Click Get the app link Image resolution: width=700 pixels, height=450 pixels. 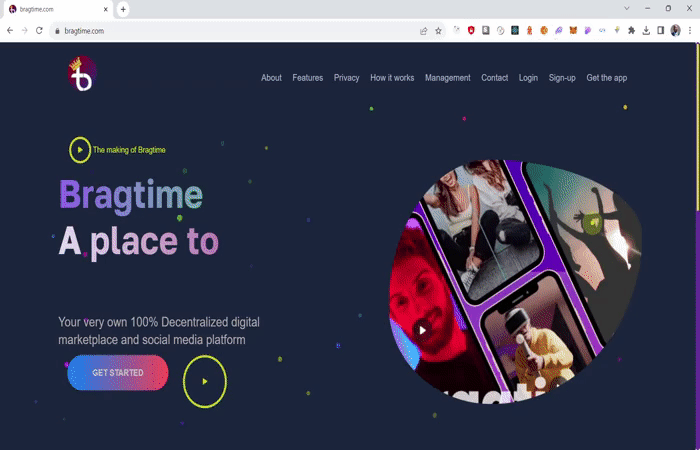point(607,78)
